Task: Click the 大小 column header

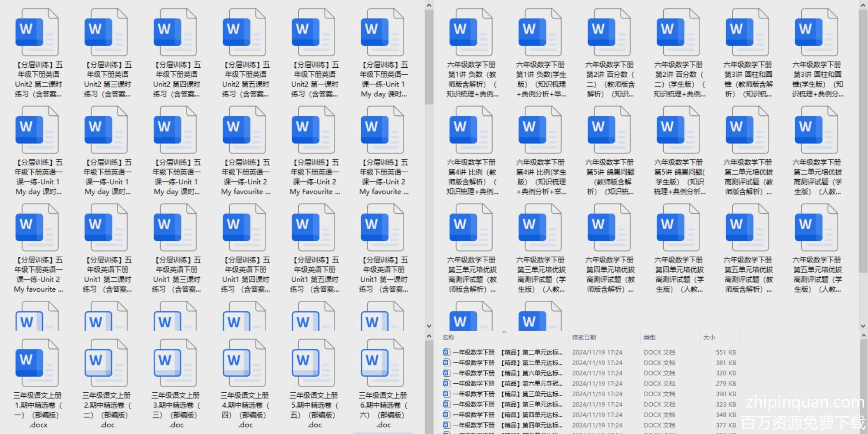Action: (x=709, y=337)
